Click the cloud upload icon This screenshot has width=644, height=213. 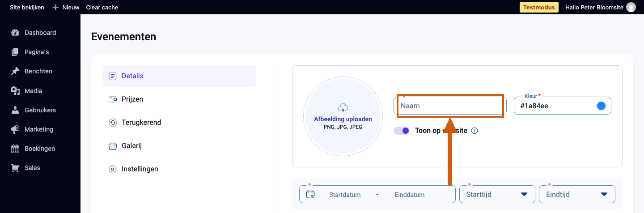(343, 108)
